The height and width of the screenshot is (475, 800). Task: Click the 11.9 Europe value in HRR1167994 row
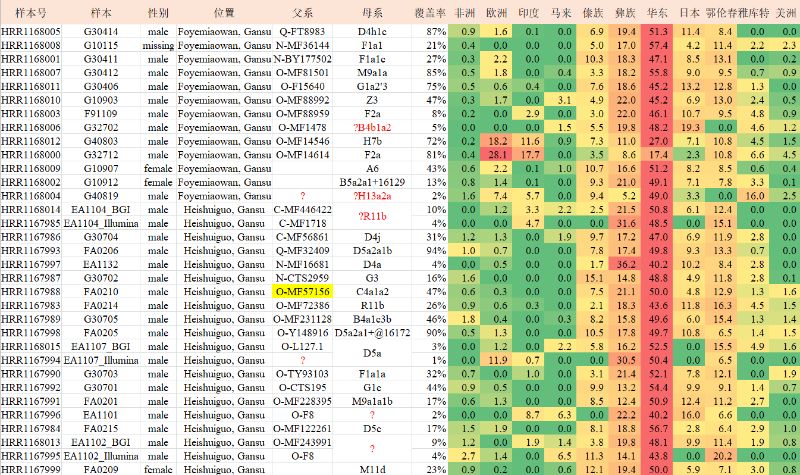[x=496, y=360]
